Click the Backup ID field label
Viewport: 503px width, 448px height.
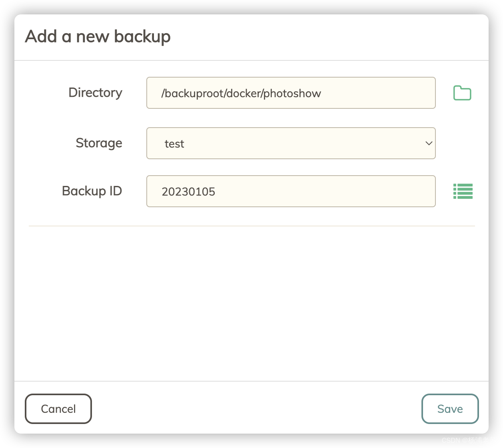[92, 191]
